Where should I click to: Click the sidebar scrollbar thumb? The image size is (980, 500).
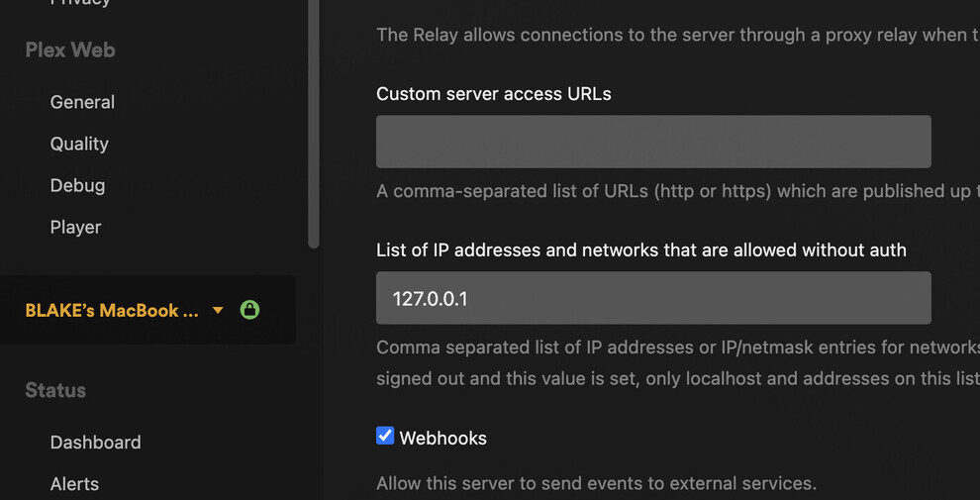(x=314, y=119)
